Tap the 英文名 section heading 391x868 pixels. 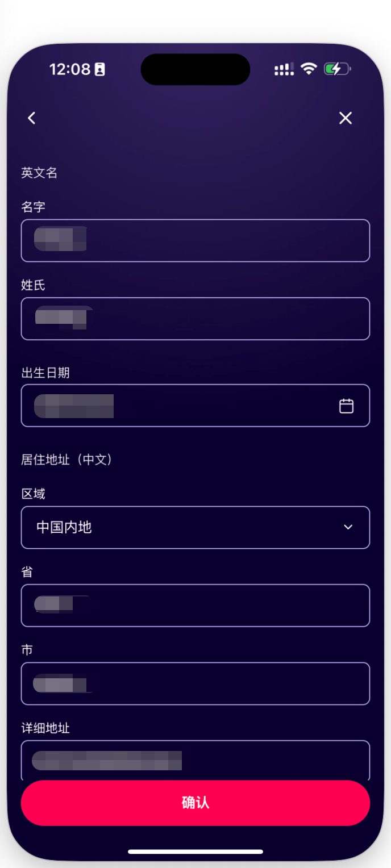[x=39, y=173]
